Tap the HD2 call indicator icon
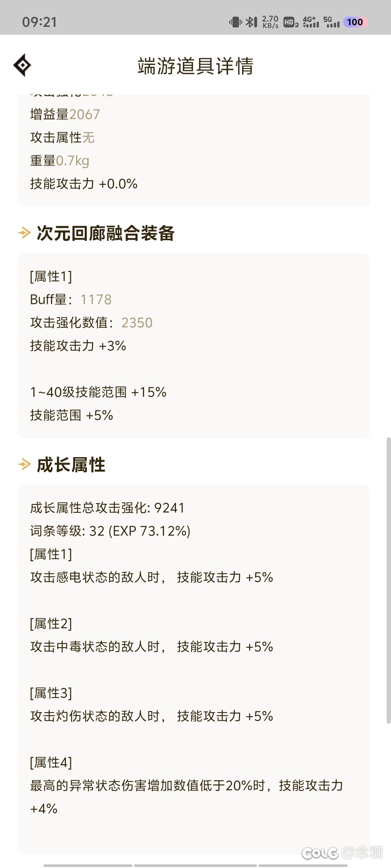 (291, 22)
